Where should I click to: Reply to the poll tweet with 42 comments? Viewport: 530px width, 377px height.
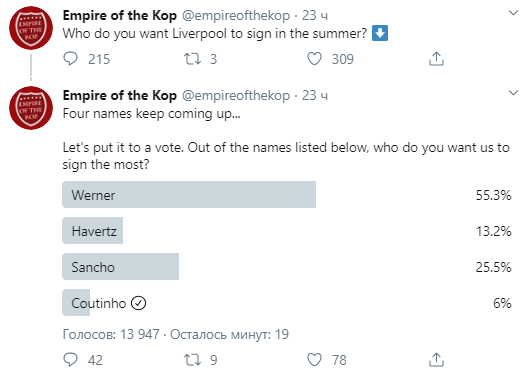[x=71, y=360]
